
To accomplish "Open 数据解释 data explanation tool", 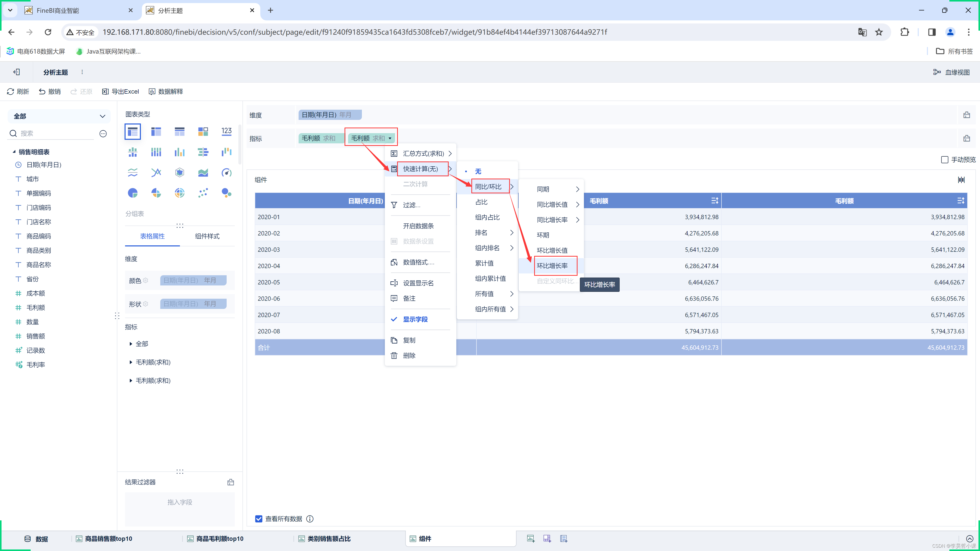I will click(166, 92).
